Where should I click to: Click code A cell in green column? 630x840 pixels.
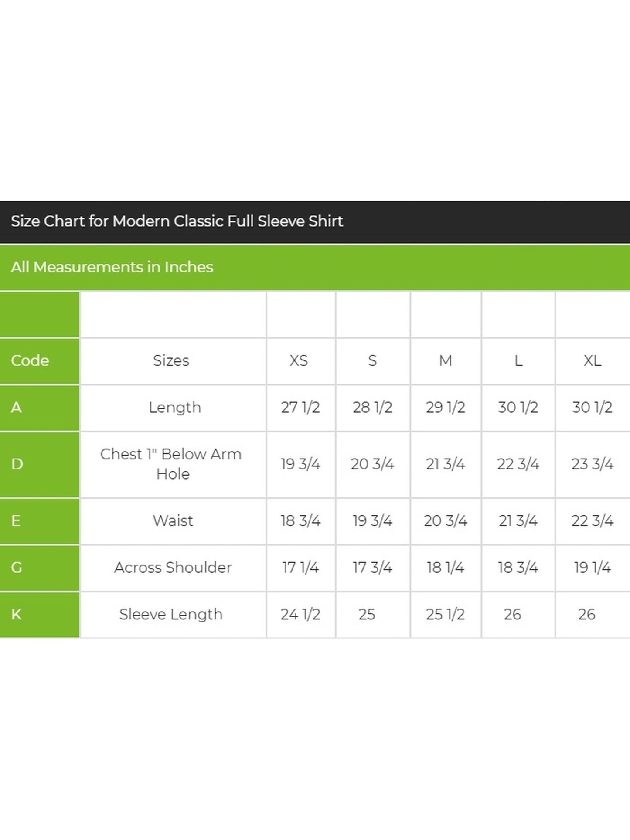point(40,408)
